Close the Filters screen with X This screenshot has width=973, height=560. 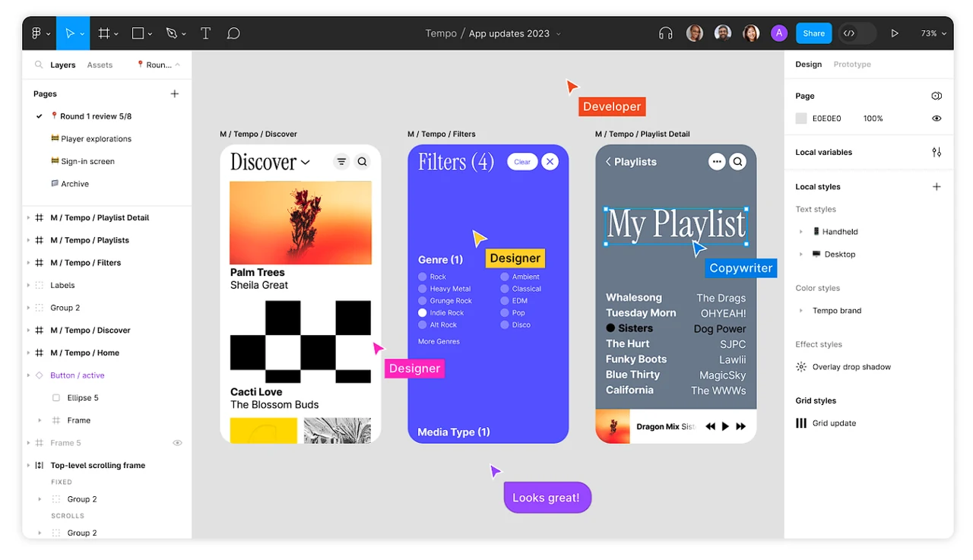550,161
